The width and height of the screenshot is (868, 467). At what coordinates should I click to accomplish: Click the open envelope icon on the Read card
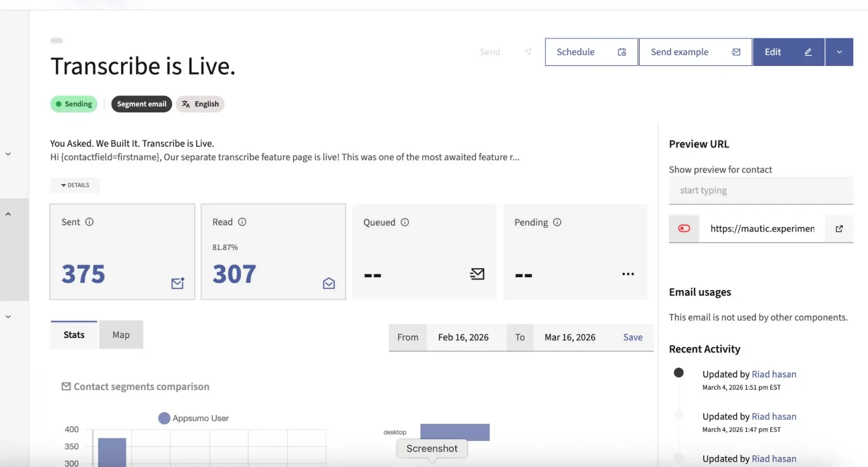tap(328, 283)
